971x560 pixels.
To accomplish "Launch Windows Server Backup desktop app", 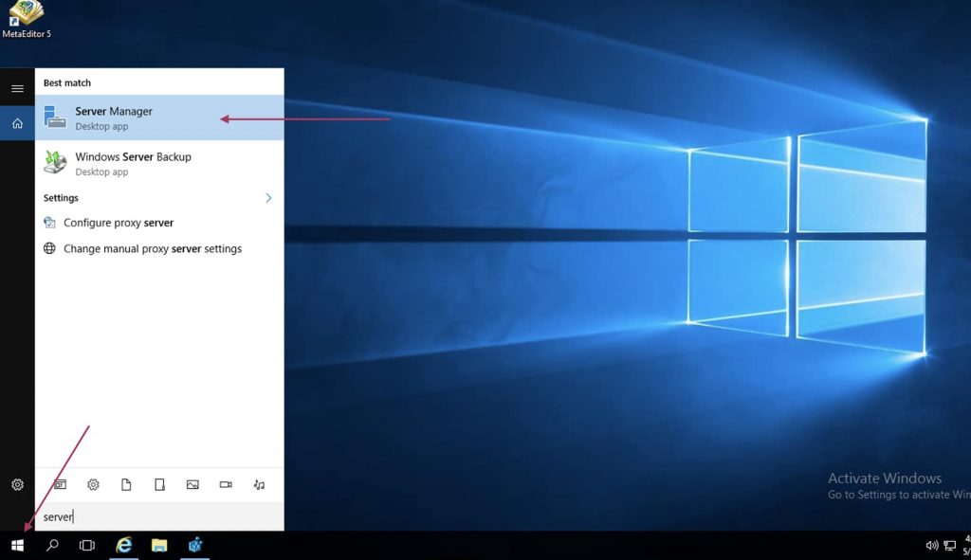I will (133, 163).
